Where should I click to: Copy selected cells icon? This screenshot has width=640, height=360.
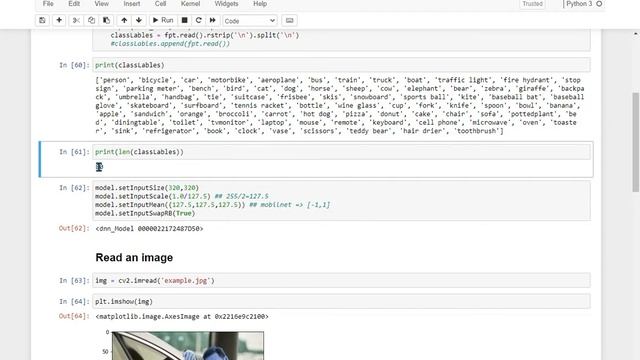[x=91, y=20]
